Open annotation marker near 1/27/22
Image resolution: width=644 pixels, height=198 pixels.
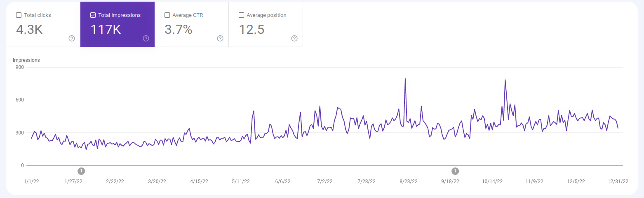81,171
